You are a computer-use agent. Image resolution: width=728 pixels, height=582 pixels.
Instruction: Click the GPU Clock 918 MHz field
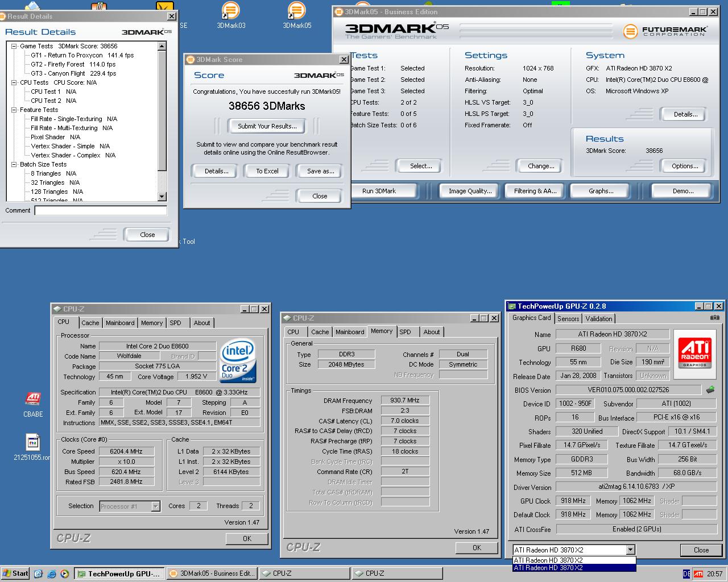(x=573, y=501)
